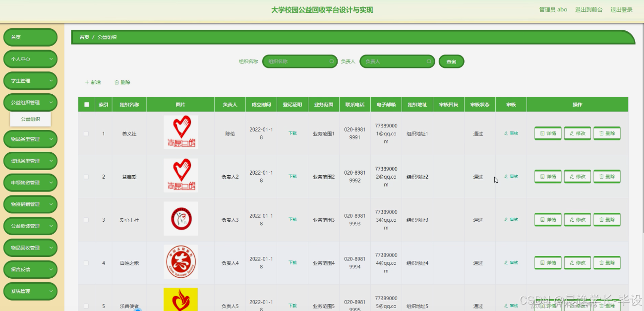This screenshot has width=644, height=311.
Task: Expand the 个人中心 sidebar menu
Action: point(30,59)
